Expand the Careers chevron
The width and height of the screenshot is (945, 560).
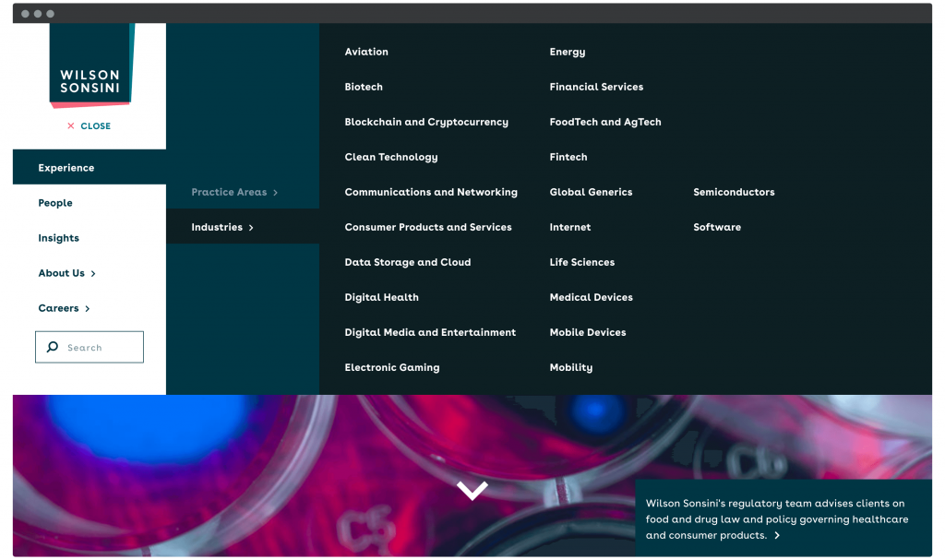[88, 309]
